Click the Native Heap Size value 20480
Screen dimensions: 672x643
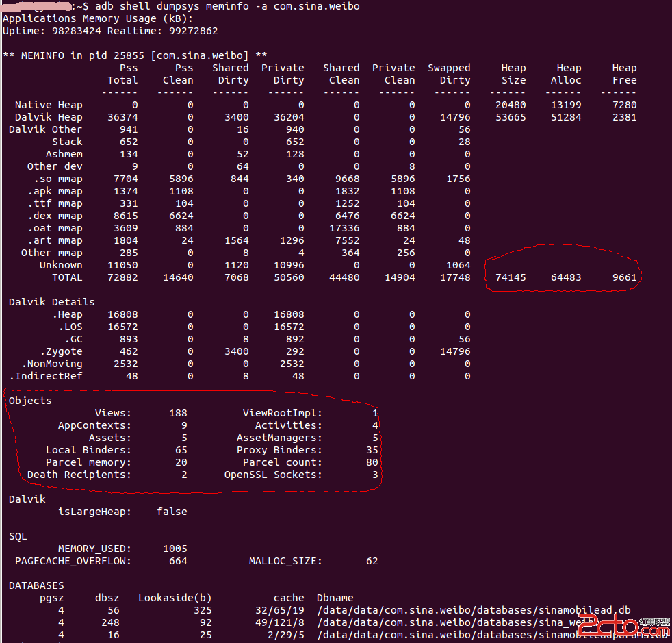tap(511, 105)
